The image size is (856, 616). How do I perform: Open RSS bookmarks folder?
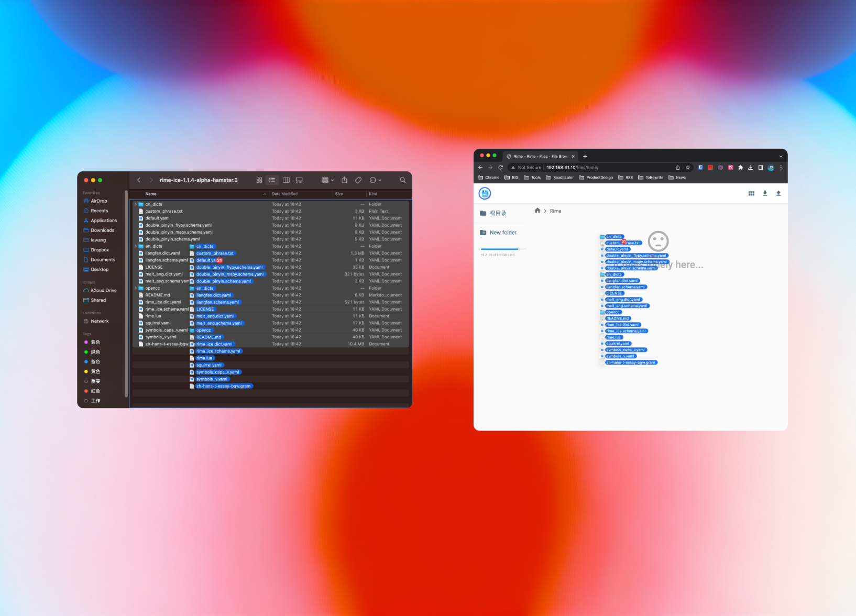[x=625, y=178]
